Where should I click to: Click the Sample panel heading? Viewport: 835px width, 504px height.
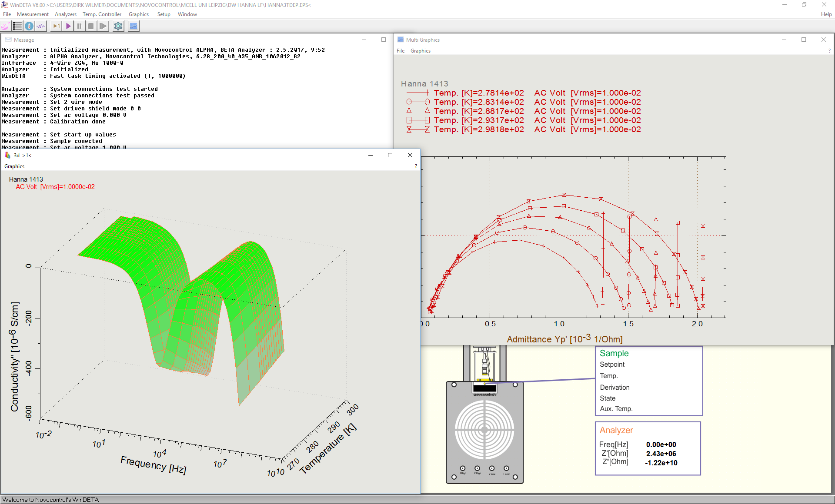pos(614,353)
